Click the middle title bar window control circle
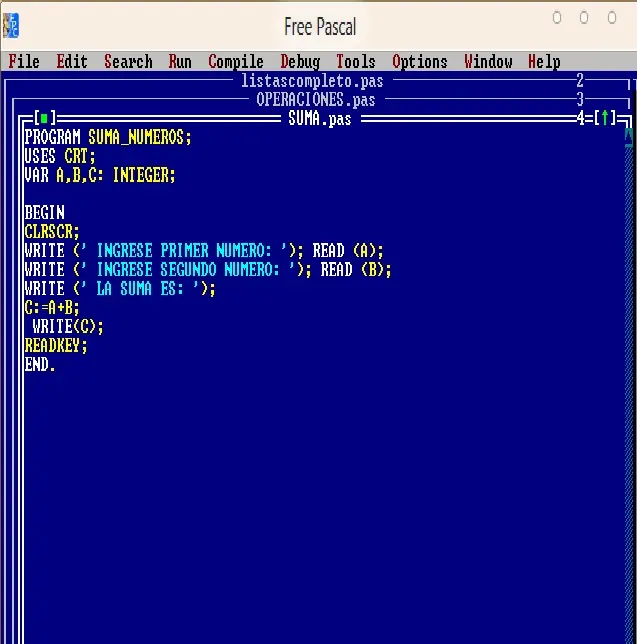Screen dimensions: 637x644 point(584,18)
